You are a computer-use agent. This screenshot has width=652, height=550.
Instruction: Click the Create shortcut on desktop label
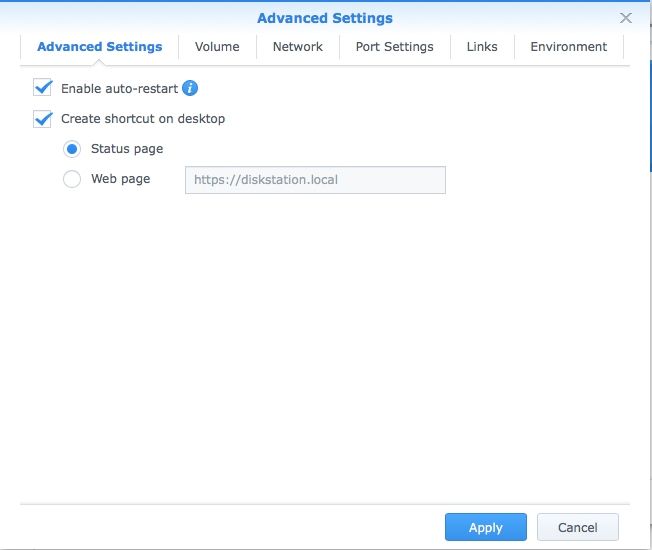pyautogui.click(x=143, y=119)
